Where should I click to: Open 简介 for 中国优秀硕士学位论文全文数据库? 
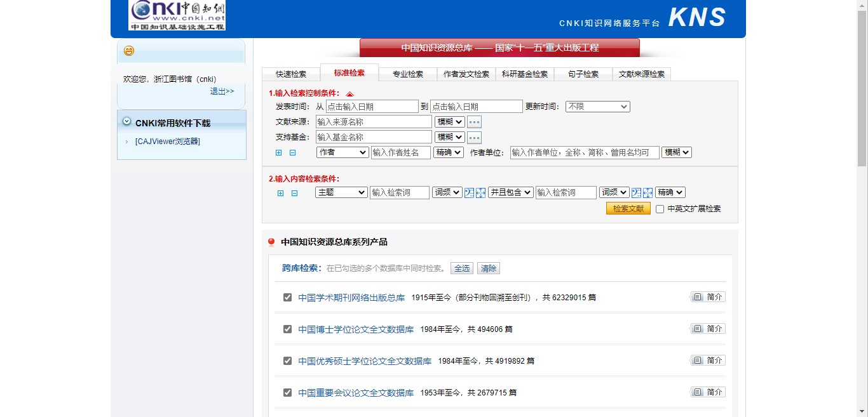708,361
